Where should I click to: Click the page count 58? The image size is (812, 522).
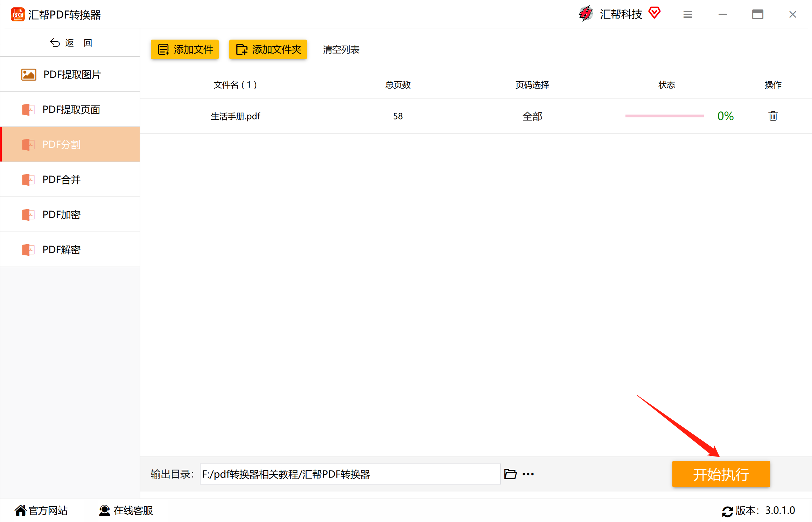[x=398, y=116]
